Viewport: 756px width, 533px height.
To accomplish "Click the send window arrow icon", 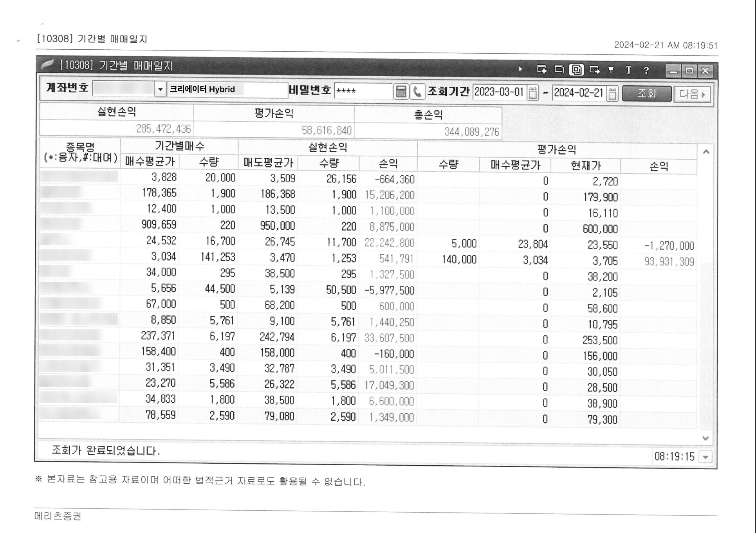I will [594, 70].
